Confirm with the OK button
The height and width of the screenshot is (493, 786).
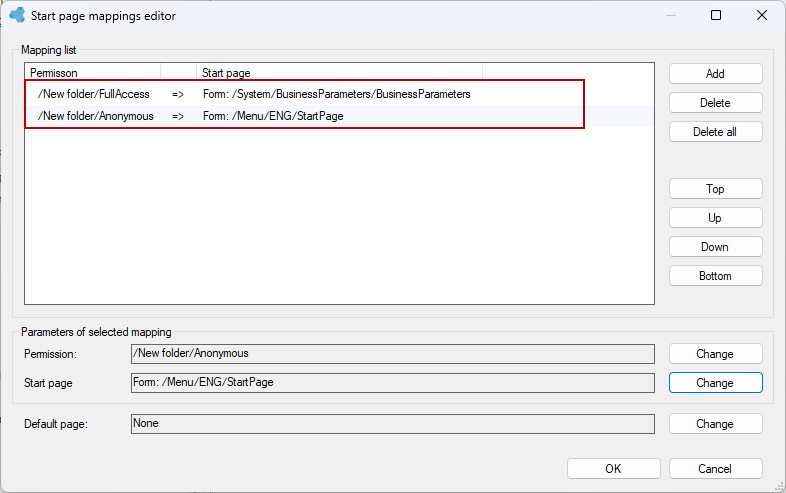[x=614, y=468]
